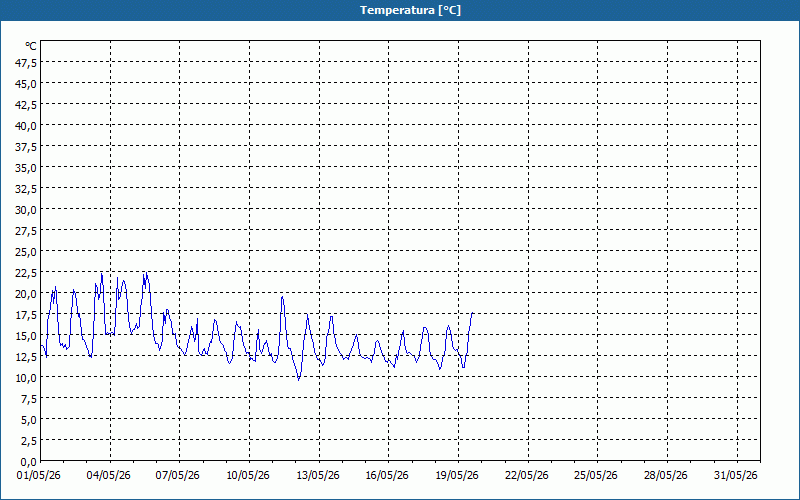800x500 pixels.
Task: Click the 22/05/26 date label
Action: click(527, 476)
